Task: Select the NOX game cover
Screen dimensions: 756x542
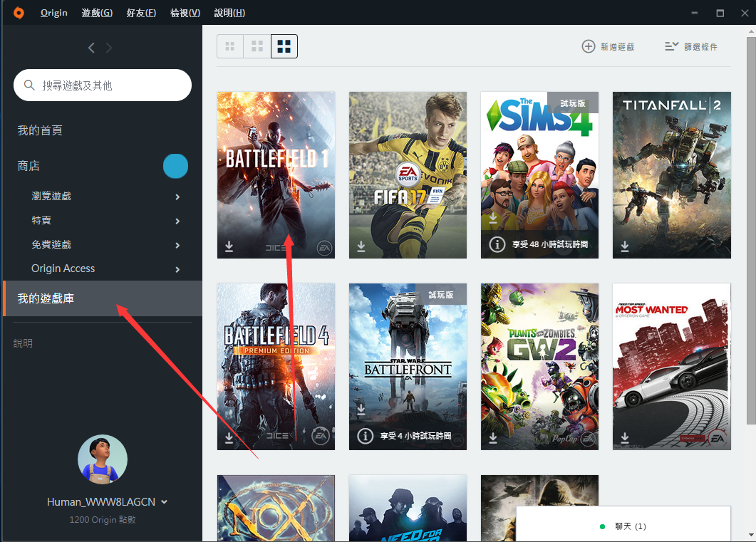Action: click(276, 509)
